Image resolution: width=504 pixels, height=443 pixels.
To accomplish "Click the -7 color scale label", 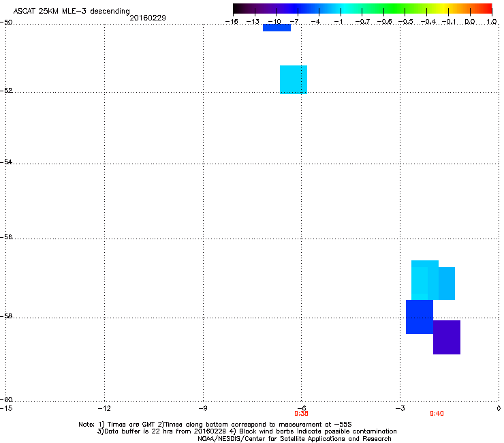I will click(x=294, y=22).
